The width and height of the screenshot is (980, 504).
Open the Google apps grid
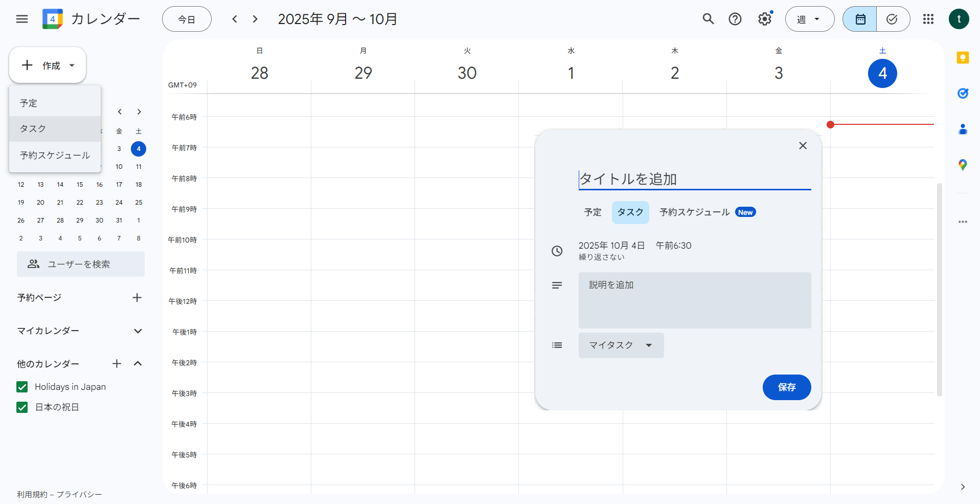tap(928, 19)
